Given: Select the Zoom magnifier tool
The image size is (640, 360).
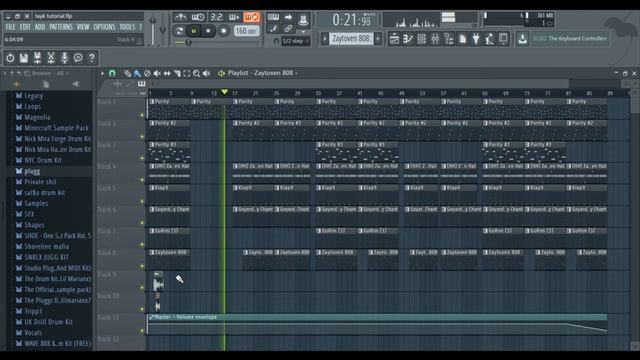Looking at the screenshot, I should (x=196, y=73).
